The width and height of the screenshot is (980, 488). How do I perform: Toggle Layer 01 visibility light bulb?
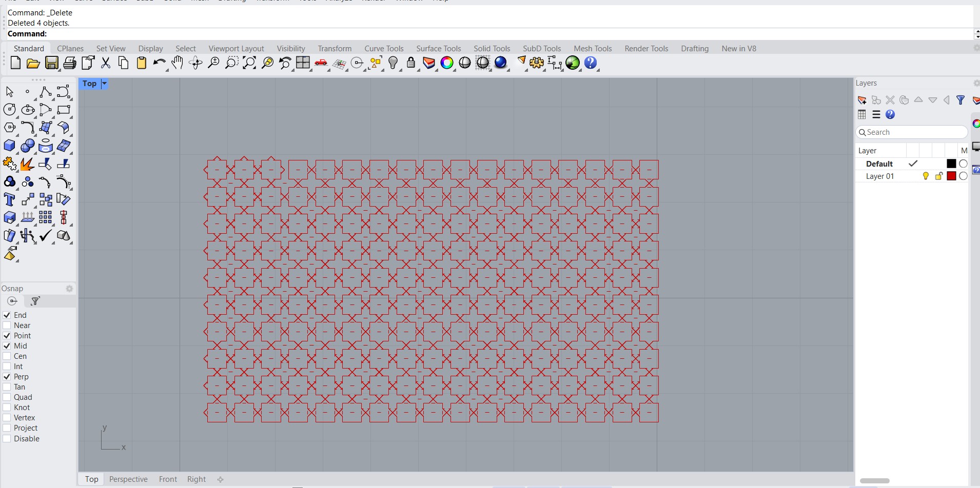point(926,176)
